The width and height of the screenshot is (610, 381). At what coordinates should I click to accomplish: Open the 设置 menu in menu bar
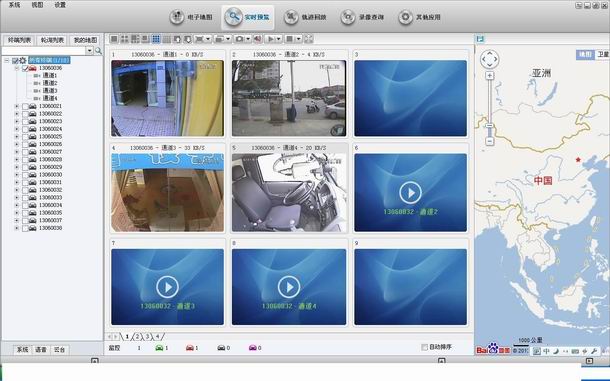[x=60, y=5]
